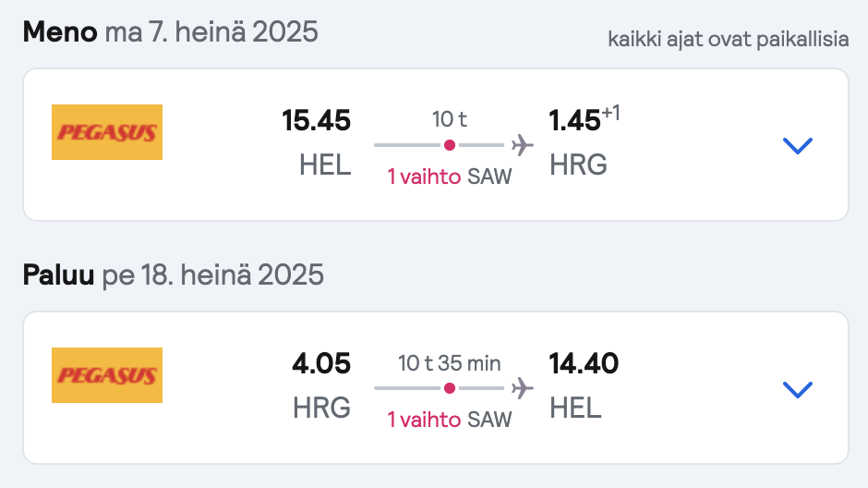Viewport: 868px width, 488px height.
Task: Click outbound departure time 15.45
Action: click(x=316, y=120)
